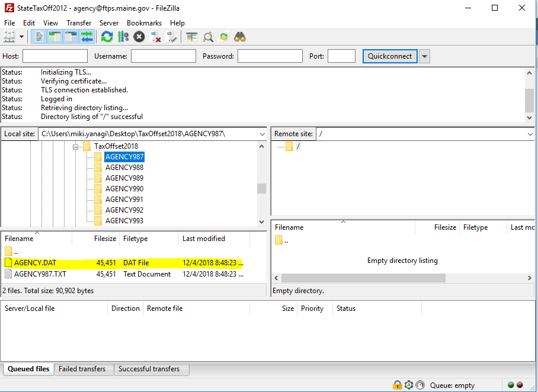Focus the Host input field
The width and height of the screenshot is (538, 392).
click(x=55, y=56)
